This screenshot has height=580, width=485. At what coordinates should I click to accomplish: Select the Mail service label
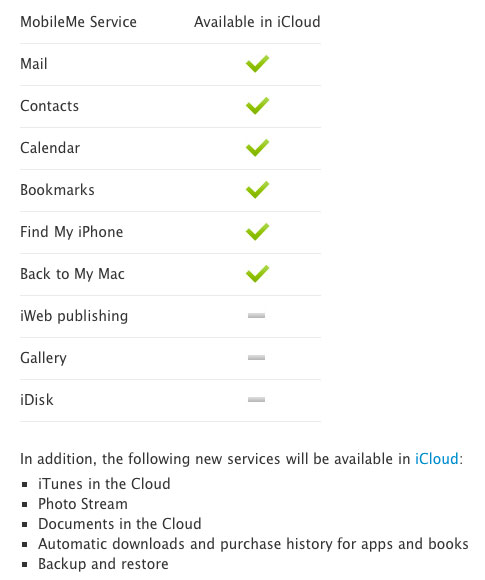coord(34,64)
